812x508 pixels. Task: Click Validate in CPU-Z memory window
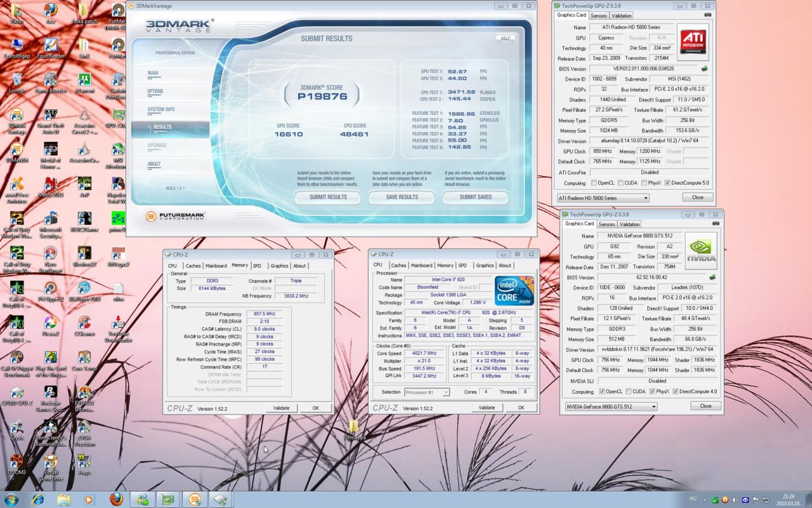pos(281,408)
